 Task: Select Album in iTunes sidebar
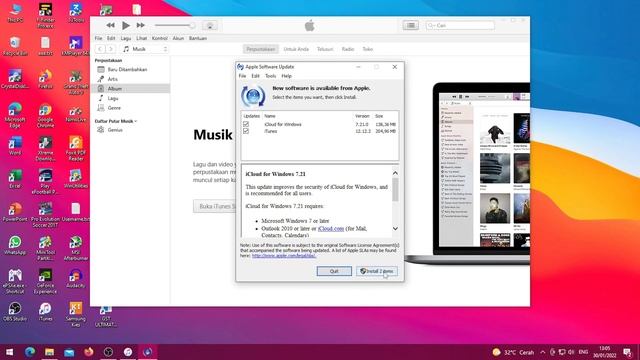(130, 89)
